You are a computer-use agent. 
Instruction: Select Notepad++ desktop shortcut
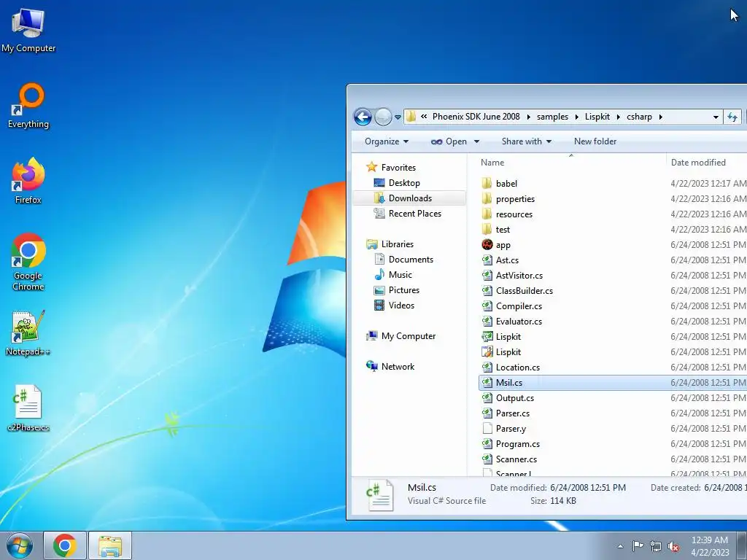pos(28,333)
